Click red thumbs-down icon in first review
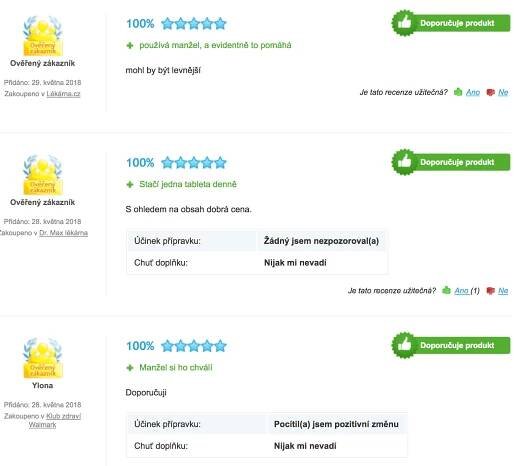The image size is (515, 466). tap(490, 92)
